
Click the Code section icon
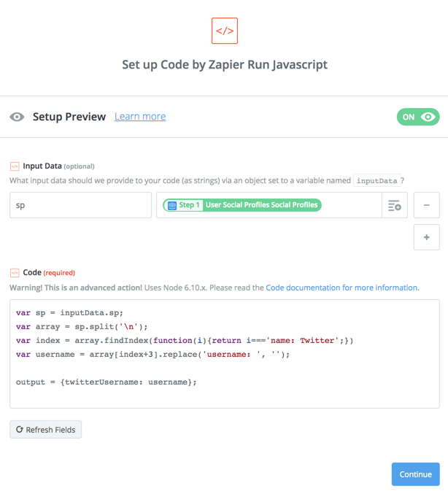(15, 273)
